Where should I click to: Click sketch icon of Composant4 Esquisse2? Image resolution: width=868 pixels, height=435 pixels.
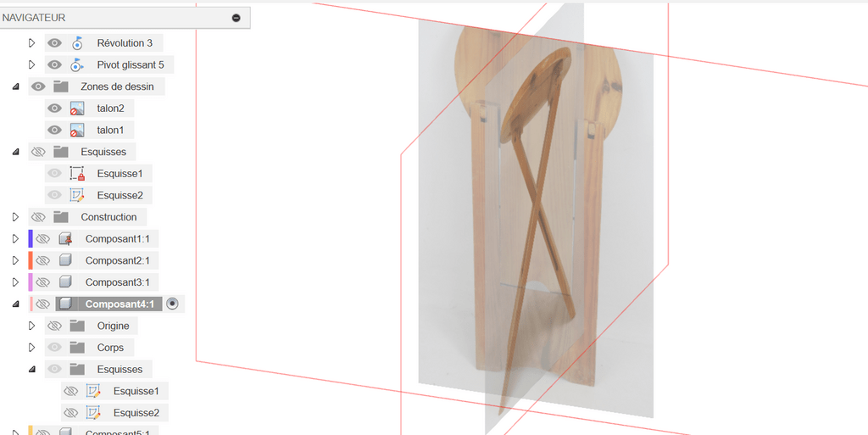[x=93, y=413]
